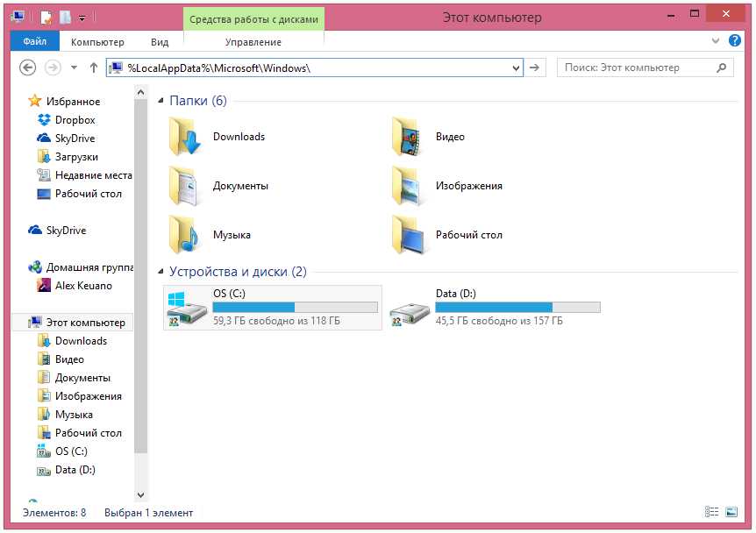Switch to large icons view in status bar
This screenshot has width=756, height=533.
pyautogui.click(x=731, y=512)
